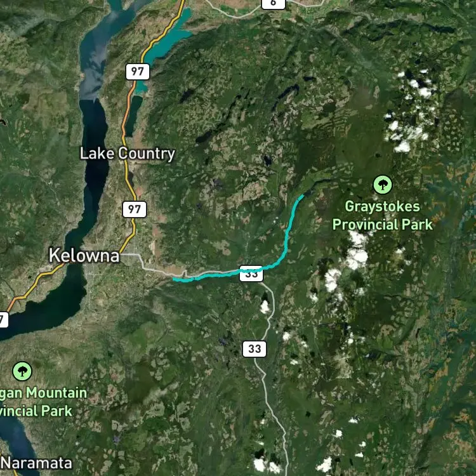Select the Highway 97 shield below Lake Country
This screenshot has height=476, width=476.
(x=135, y=209)
